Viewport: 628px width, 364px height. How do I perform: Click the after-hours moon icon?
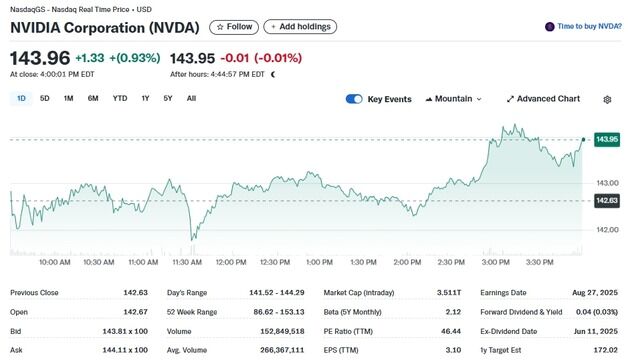(273, 74)
